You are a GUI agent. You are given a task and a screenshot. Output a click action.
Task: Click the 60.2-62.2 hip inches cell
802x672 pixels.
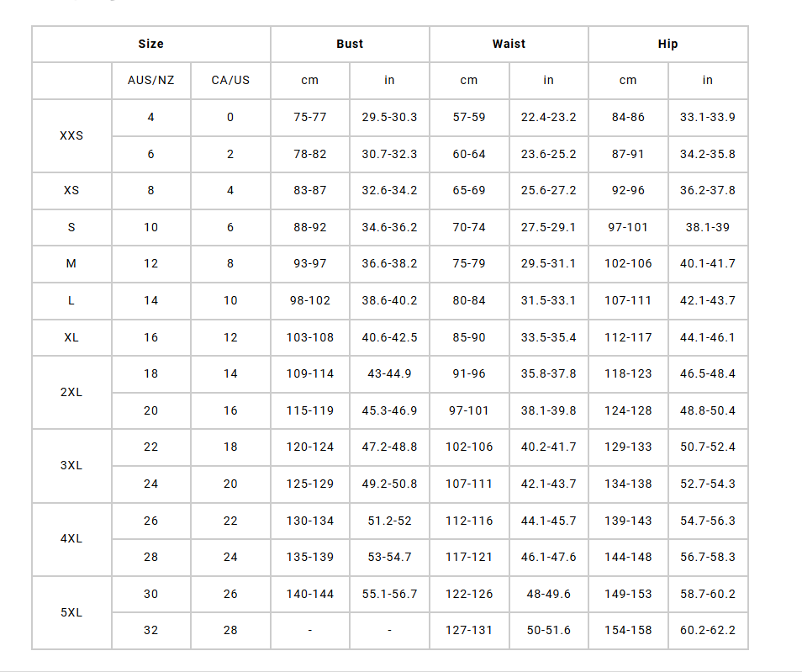tap(708, 630)
